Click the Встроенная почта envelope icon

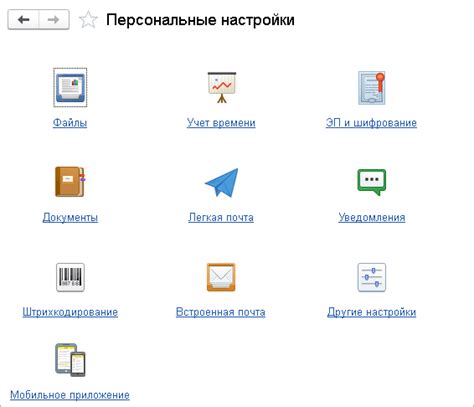coord(221,277)
